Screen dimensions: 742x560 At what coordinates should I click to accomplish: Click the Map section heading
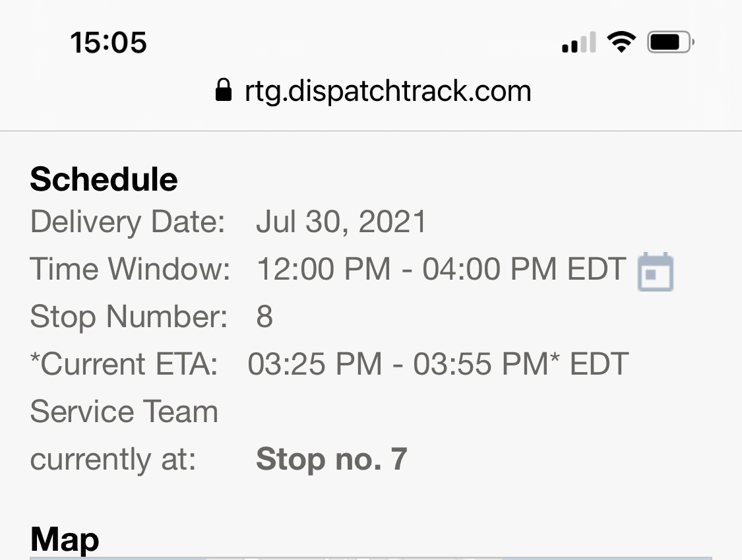pos(65,538)
